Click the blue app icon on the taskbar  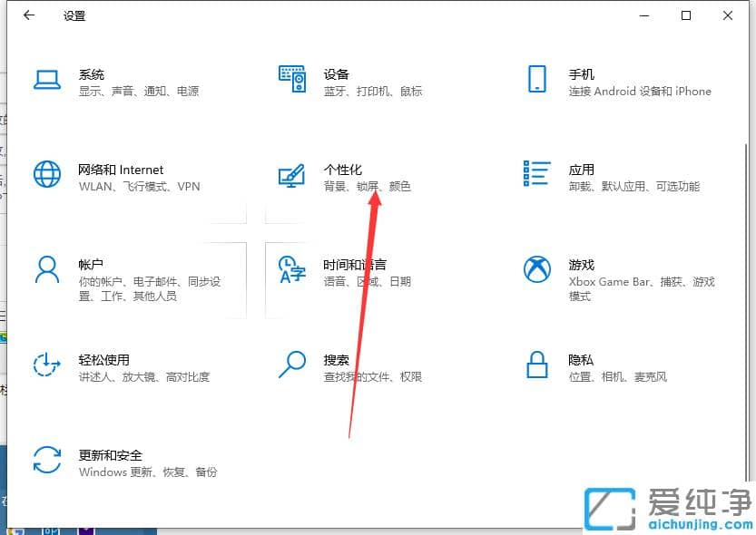point(51,530)
